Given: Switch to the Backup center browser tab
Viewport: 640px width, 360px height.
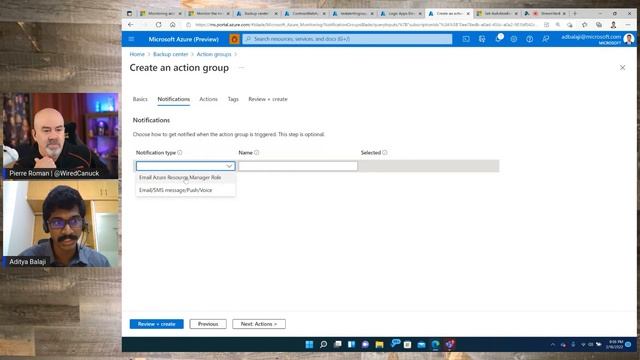Looking at the screenshot, I should (x=257, y=13).
